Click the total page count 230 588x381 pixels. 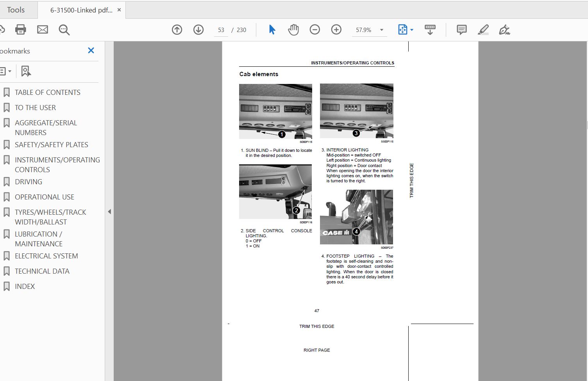pos(241,30)
